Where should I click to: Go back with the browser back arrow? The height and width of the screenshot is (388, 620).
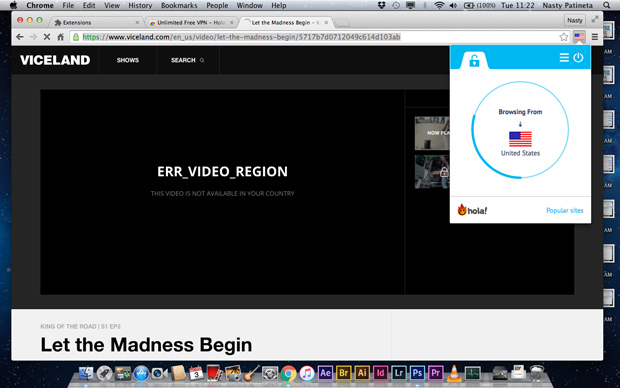19,37
